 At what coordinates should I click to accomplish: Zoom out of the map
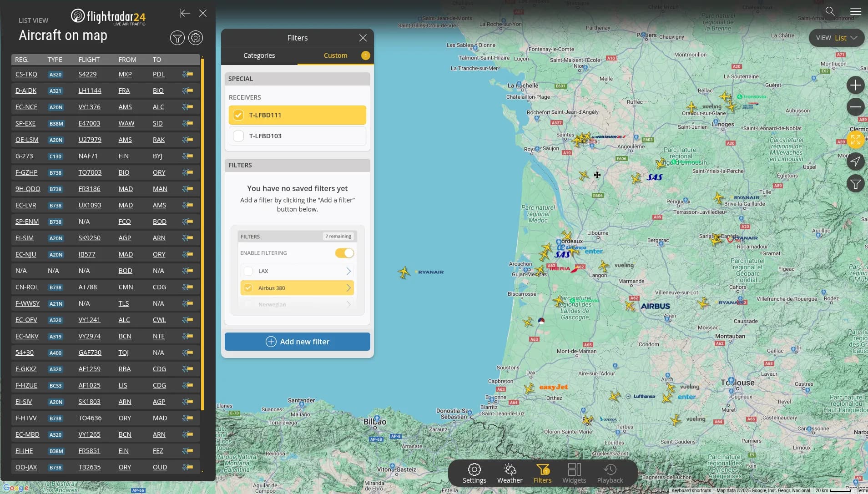(856, 107)
